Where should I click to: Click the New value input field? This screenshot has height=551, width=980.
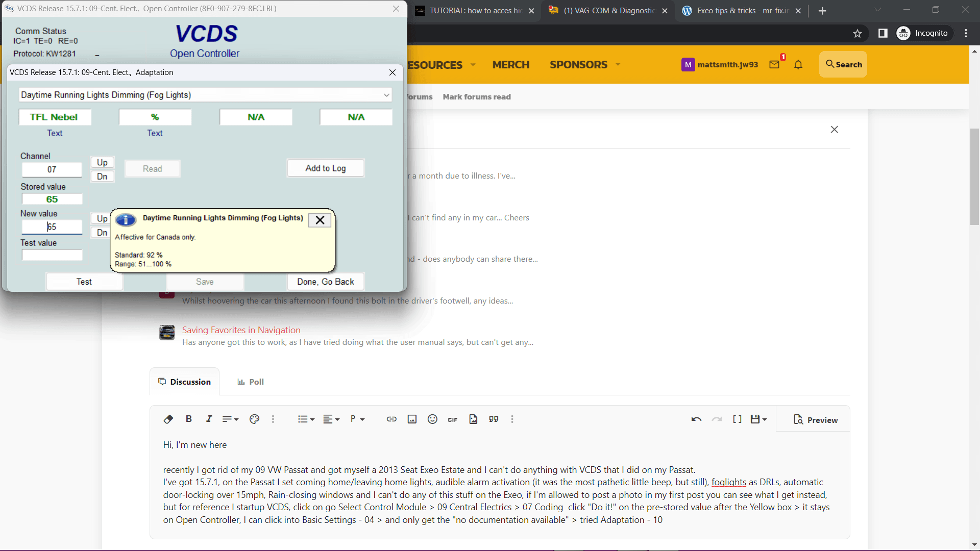pos(52,227)
